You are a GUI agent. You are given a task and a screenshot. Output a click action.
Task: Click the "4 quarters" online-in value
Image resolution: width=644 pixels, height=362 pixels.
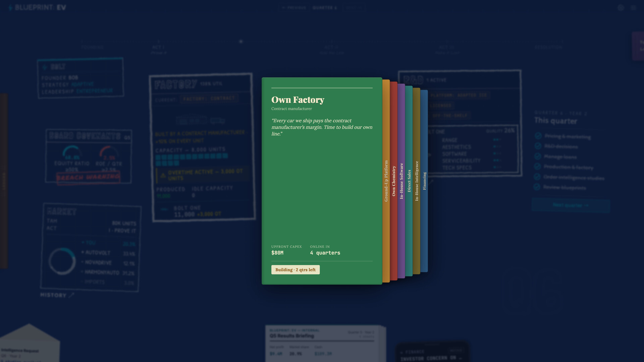tap(325, 253)
